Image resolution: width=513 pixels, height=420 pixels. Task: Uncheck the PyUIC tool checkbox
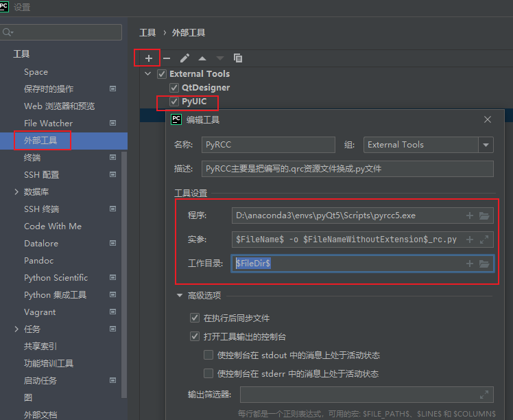click(x=174, y=102)
